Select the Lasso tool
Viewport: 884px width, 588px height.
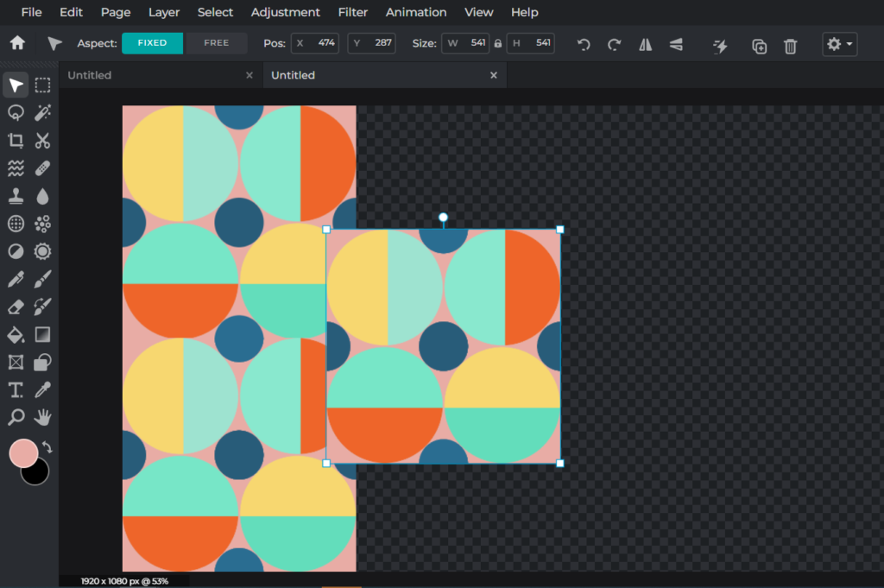[15, 113]
